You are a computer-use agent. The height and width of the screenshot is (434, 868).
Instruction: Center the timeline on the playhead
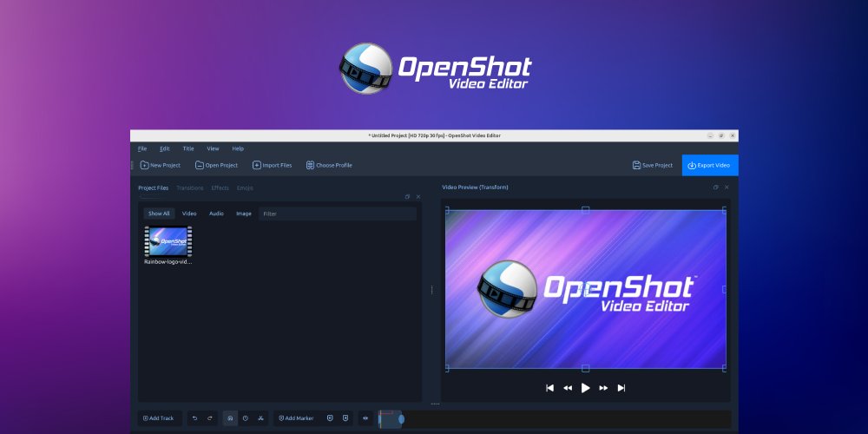[365, 418]
